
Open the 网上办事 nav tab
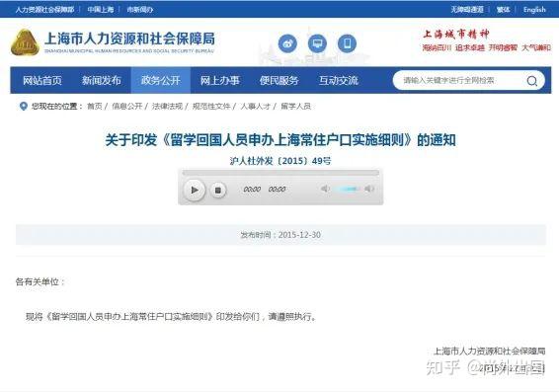(x=219, y=81)
